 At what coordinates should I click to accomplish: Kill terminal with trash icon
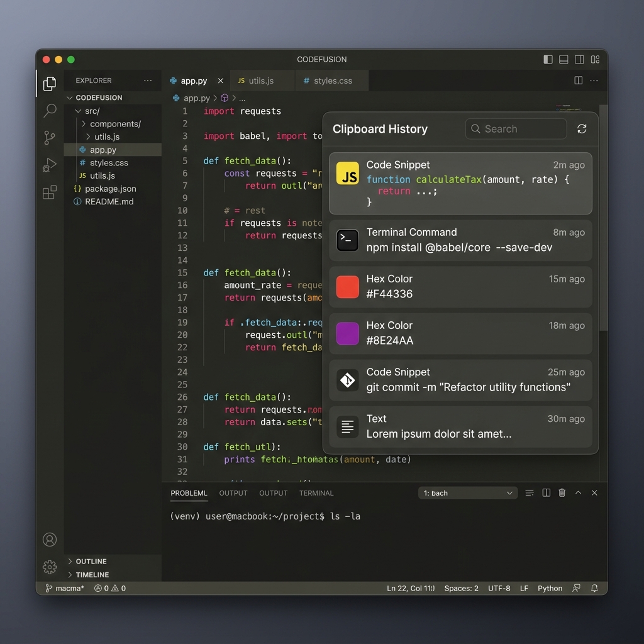click(x=562, y=493)
